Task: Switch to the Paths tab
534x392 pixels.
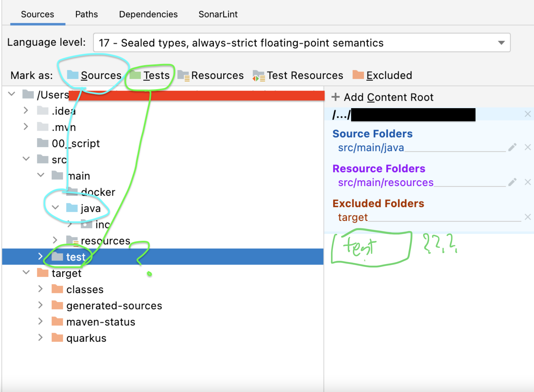Action: 86,14
